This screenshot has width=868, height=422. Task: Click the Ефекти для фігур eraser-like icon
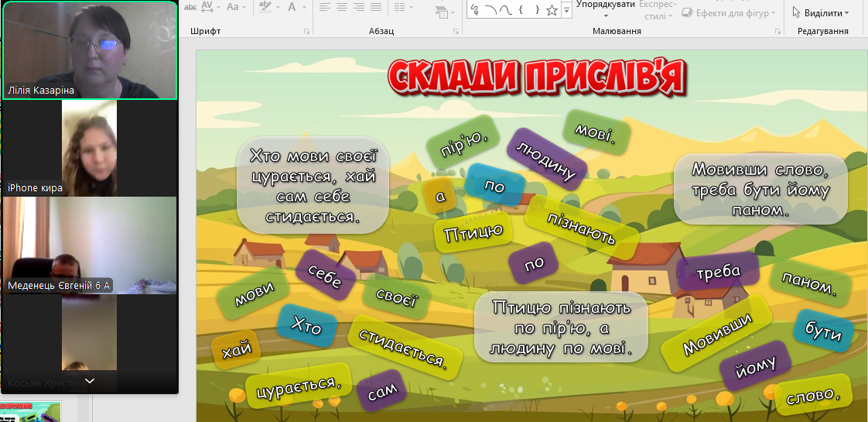click(x=686, y=12)
